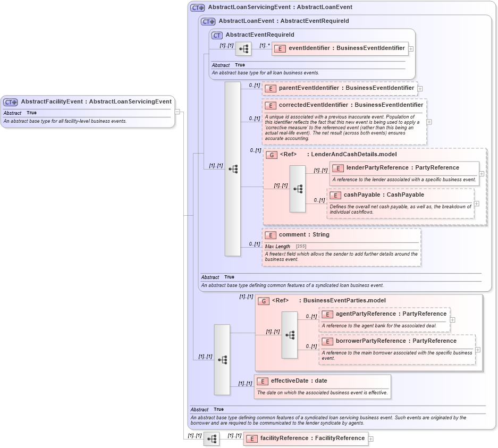Click the CT icon beside AbstractFacilityEvent
The width and height of the screenshot is (498, 448).
pos(10,102)
